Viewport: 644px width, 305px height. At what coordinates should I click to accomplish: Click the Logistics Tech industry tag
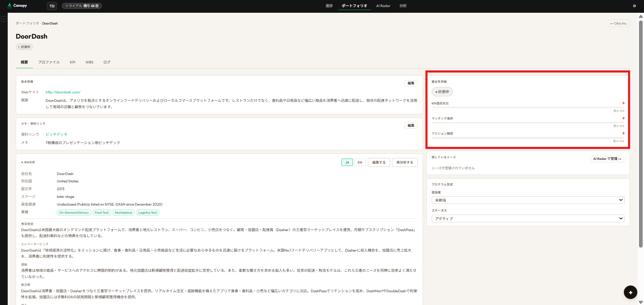pyautogui.click(x=148, y=213)
